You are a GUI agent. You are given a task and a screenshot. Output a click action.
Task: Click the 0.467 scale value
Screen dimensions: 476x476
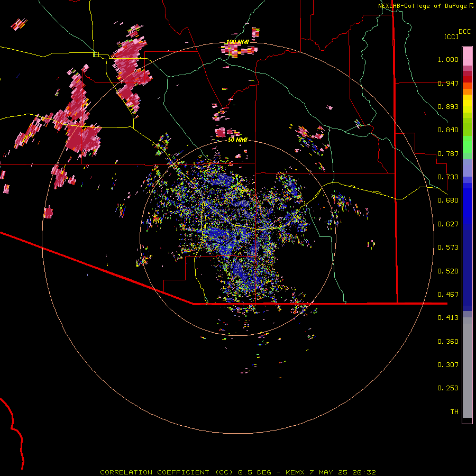448,295
